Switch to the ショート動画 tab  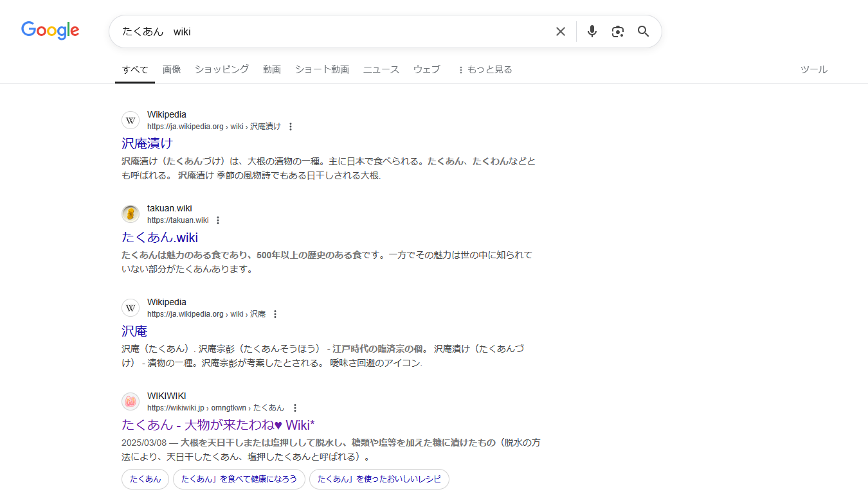322,69
